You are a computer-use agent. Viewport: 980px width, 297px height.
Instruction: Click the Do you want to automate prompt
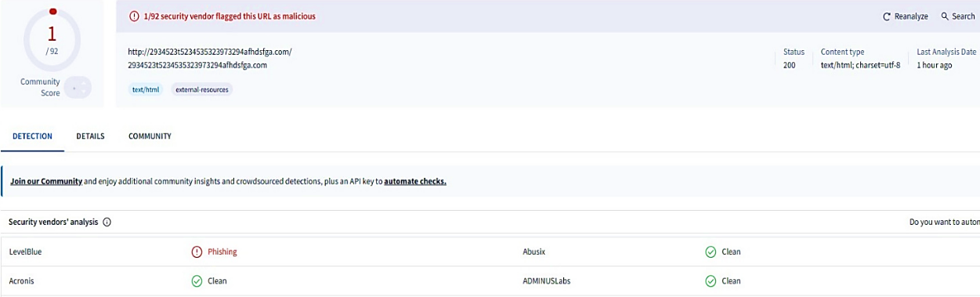(x=944, y=222)
